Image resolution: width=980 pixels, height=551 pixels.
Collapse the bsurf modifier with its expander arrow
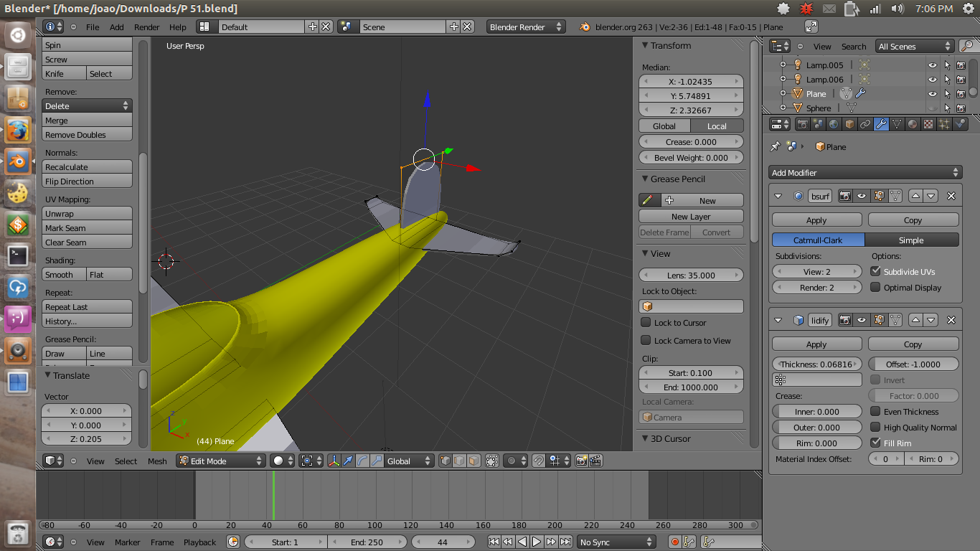[x=779, y=195]
